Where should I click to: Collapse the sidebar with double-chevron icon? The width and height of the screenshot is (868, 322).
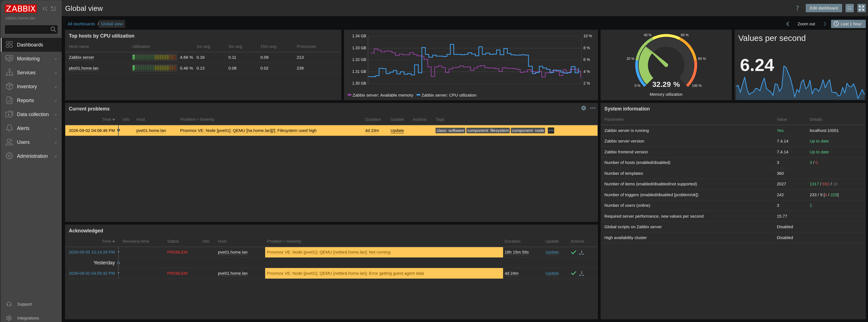coord(45,8)
